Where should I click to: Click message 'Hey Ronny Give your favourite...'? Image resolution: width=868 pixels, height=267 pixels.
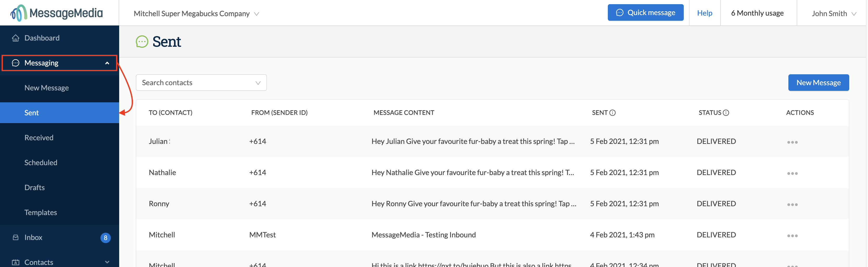click(x=474, y=204)
